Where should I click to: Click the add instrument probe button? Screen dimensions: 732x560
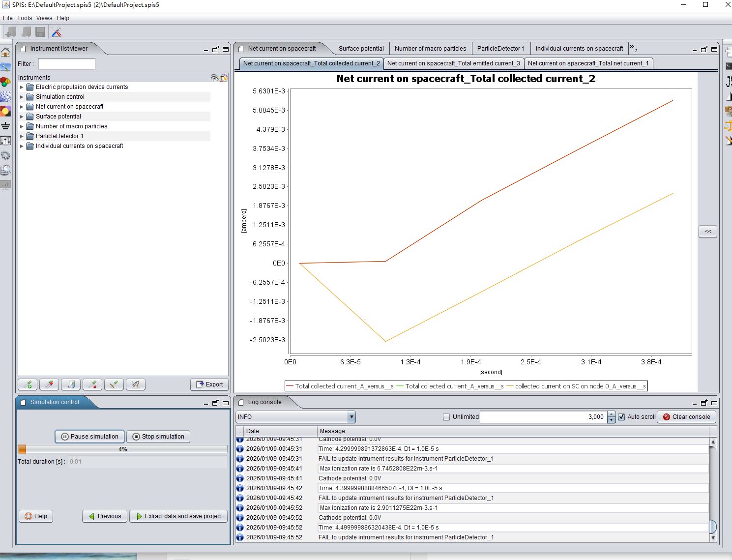pyautogui.click(x=28, y=384)
